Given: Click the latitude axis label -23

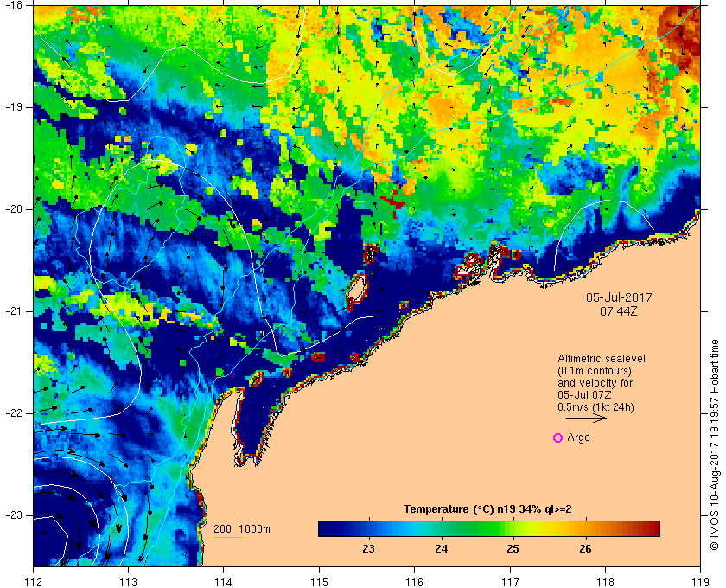Looking at the screenshot, I should tap(13, 515).
